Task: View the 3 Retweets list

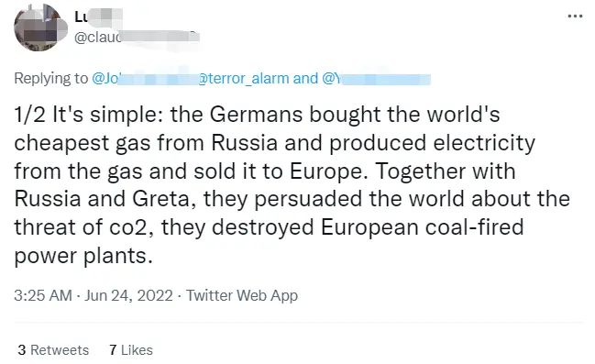Action: 53,350
